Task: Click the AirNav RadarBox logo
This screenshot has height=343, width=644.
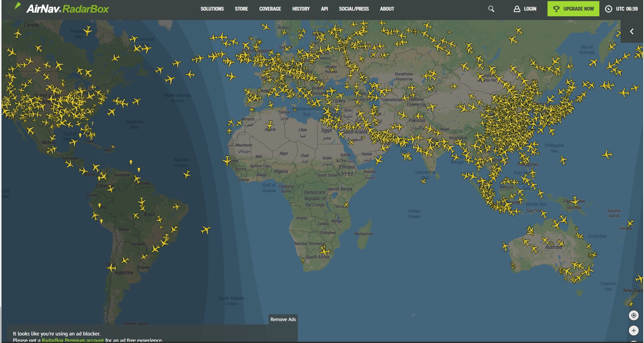Action: point(59,9)
